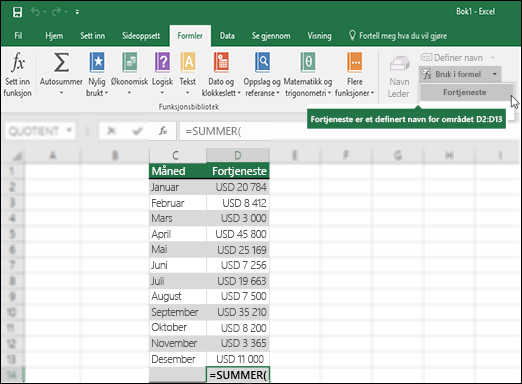Image resolution: width=522 pixels, height=384 pixels.
Task: Select cell with USD 11 000
Action: (x=238, y=359)
